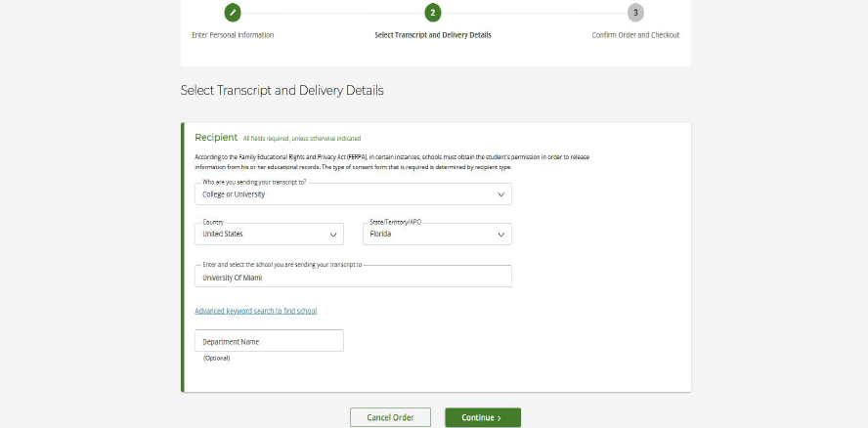This screenshot has width=868, height=428.
Task: Click the Cancel Order button
Action: [390, 417]
